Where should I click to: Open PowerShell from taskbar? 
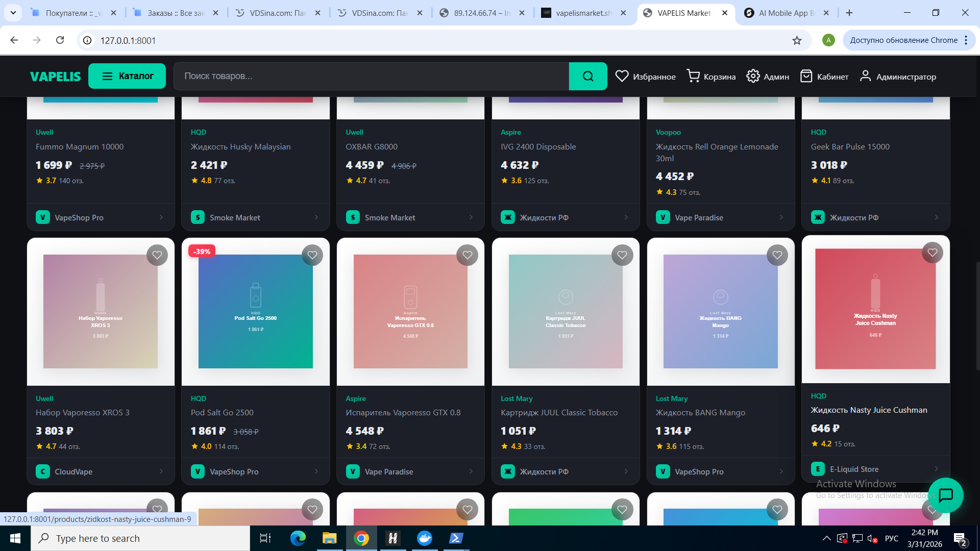click(456, 538)
